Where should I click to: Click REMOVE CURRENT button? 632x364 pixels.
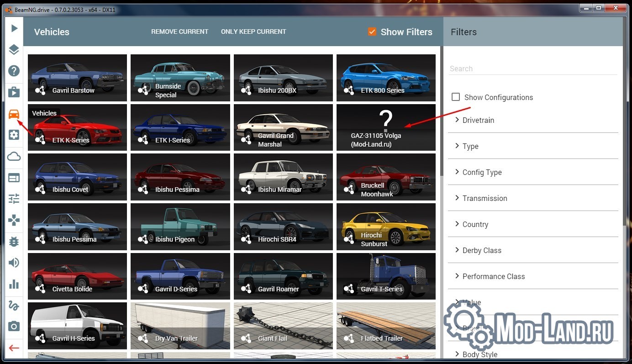pyautogui.click(x=179, y=32)
